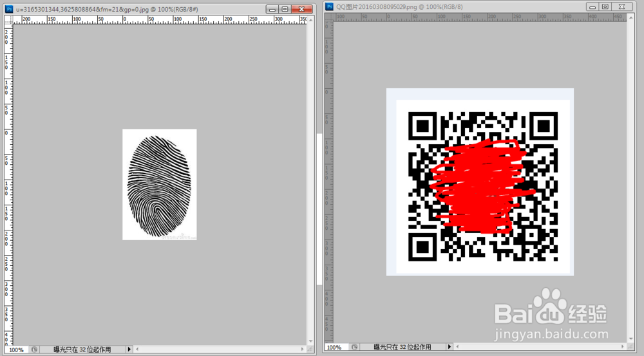Click status text 曝光只在 32 位起作用 in fingerprint window

pos(82,350)
